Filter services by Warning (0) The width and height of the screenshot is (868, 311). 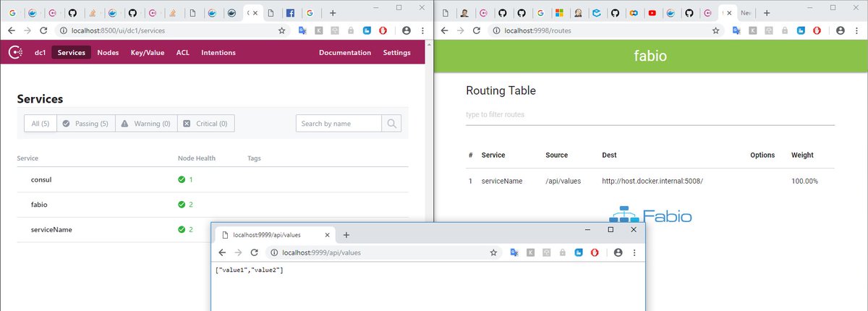click(145, 124)
